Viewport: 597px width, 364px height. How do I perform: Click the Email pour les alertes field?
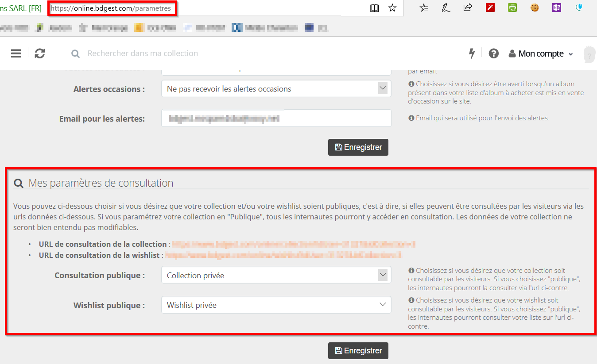(276, 119)
